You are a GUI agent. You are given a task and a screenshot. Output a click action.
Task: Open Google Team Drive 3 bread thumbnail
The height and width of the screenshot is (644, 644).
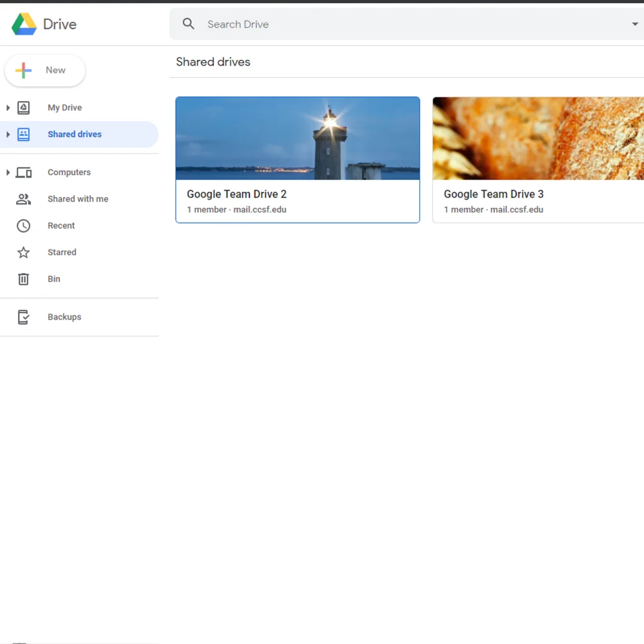click(538, 138)
